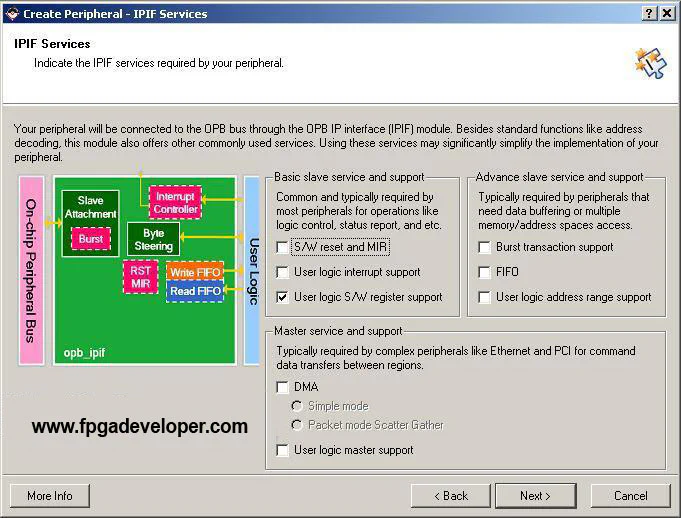Enable the DMA checkbox
Image resolution: width=681 pixels, height=518 pixels.
click(283, 387)
